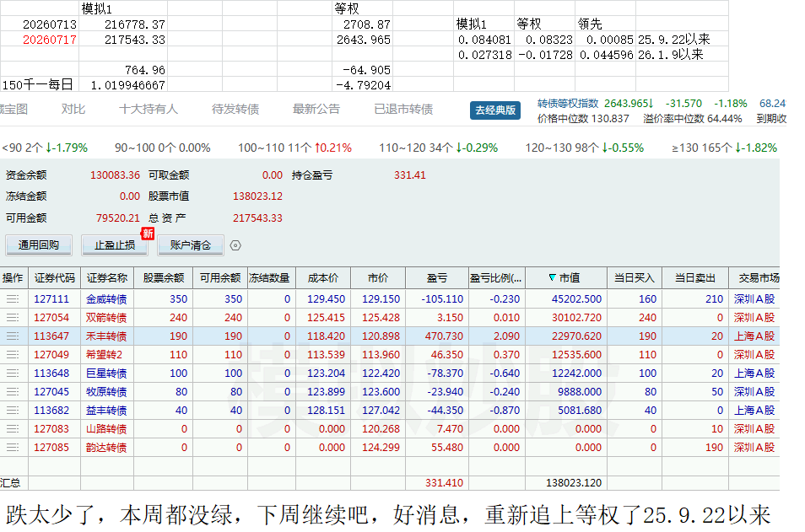Select the 120~130 98个 price range filter
This screenshot has height=532, width=805.
(x=584, y=148)
